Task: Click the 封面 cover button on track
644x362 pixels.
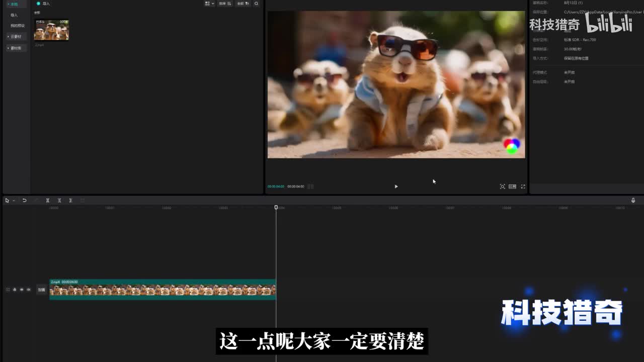Action: (x=42, y=290)
